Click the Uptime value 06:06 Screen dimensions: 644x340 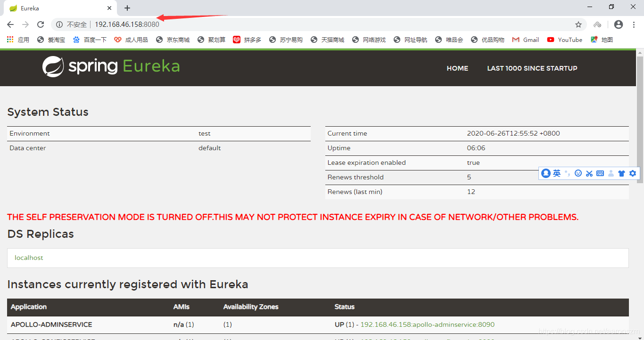point(476,148)
